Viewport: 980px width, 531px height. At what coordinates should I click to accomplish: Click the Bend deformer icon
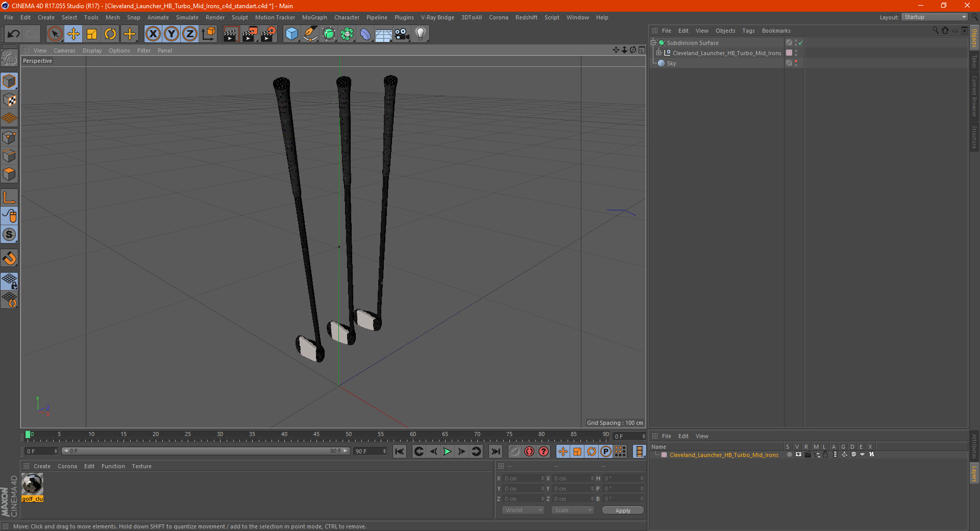point(365,34)
